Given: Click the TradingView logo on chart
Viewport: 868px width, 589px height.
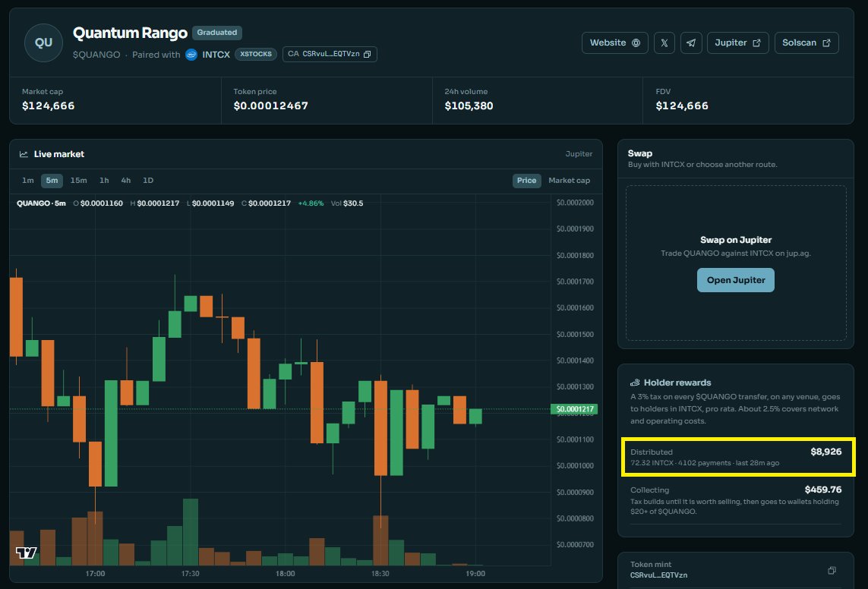Looking at the screenshot, I should coord(26,552).
